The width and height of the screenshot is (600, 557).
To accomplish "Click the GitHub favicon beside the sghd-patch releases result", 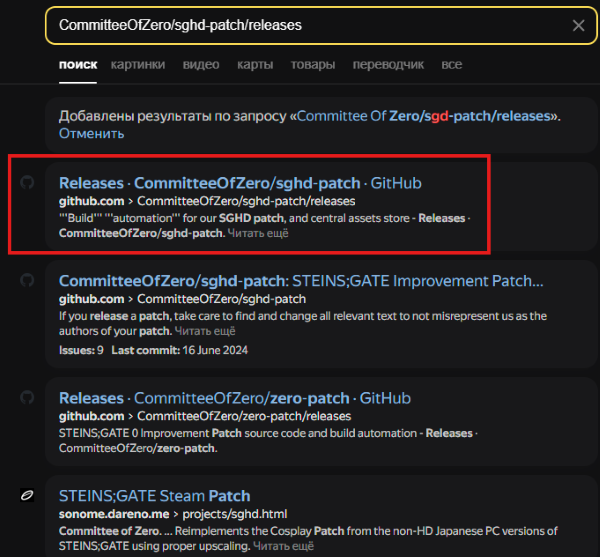I will 27,182.
